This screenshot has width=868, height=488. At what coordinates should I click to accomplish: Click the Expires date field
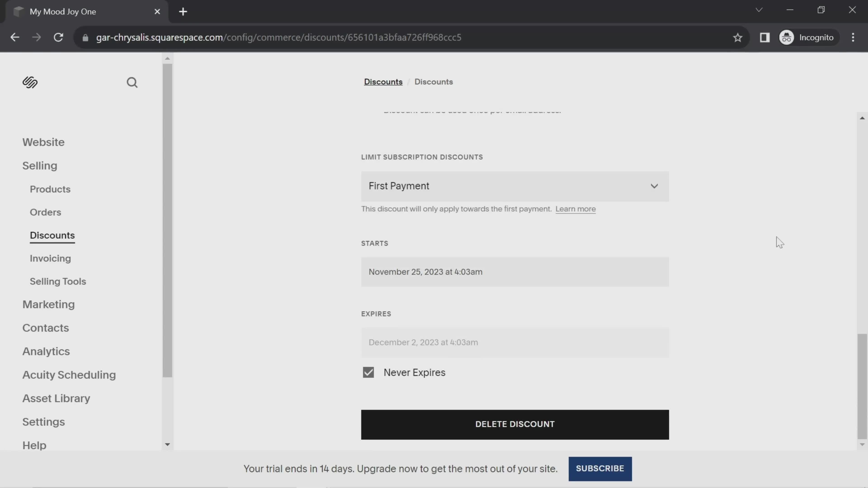(x=515, y=342)
